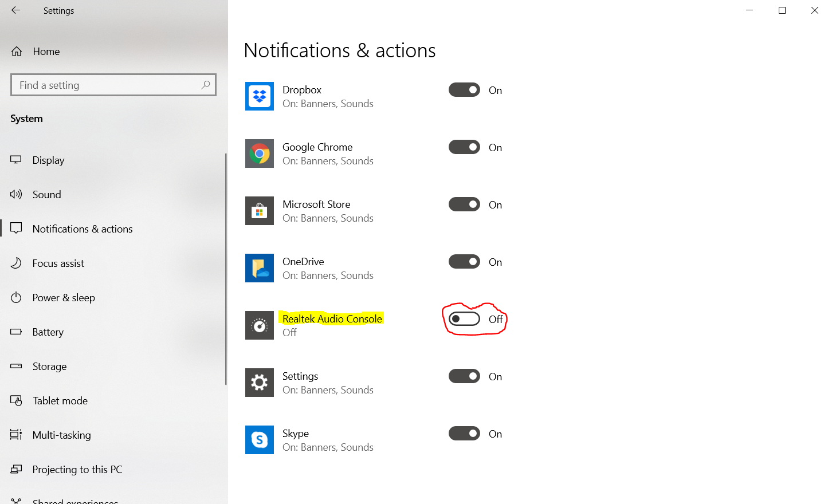Click Skype 'On: Banners, Sounds' text
This screenshot has width=828, height=504.
tap(328, 447)
